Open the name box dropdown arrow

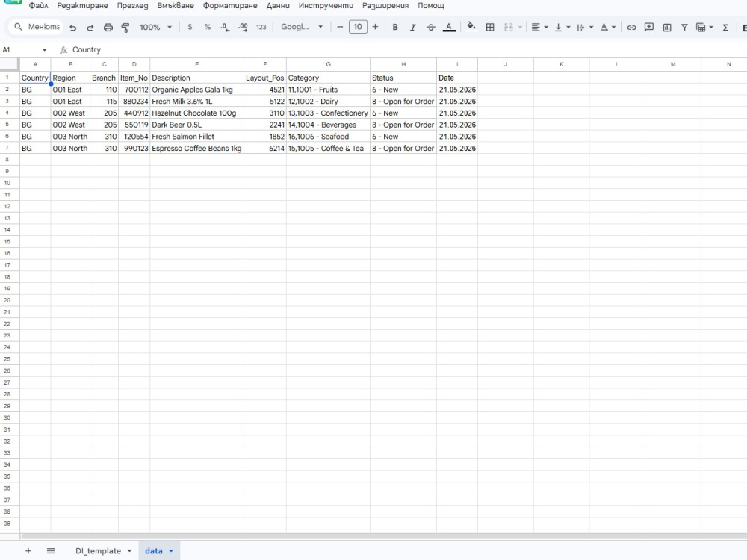tap(44, 49)
